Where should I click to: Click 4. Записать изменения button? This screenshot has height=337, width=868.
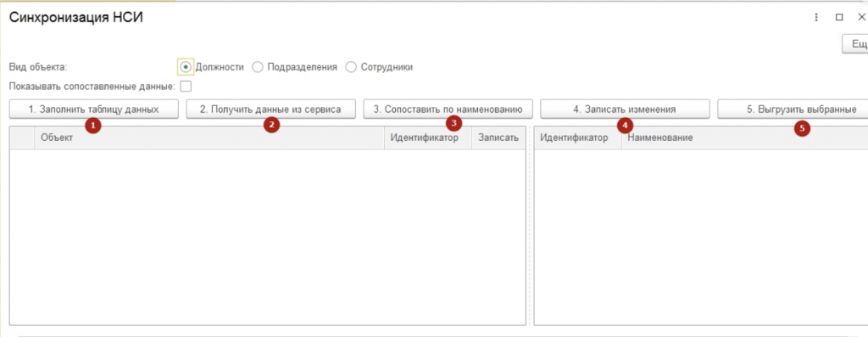point(625,110)
